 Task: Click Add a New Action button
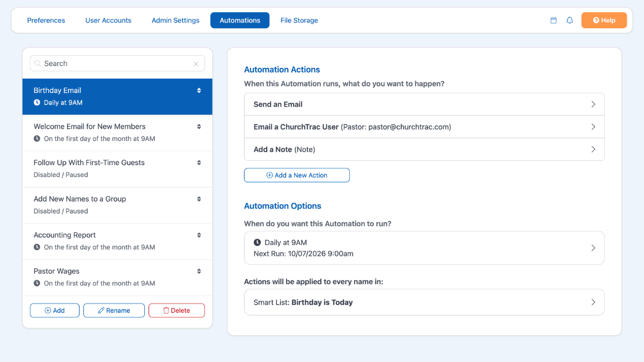coord(297,175)
